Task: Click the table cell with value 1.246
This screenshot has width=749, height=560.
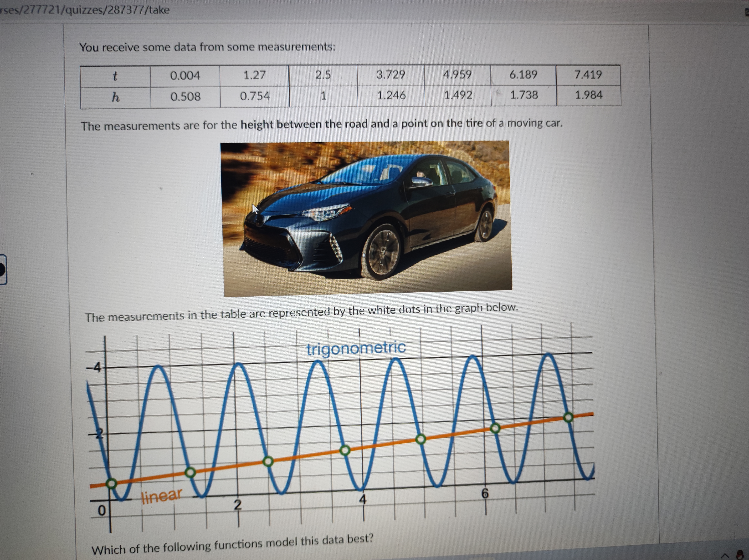Action: pos(391,96)
